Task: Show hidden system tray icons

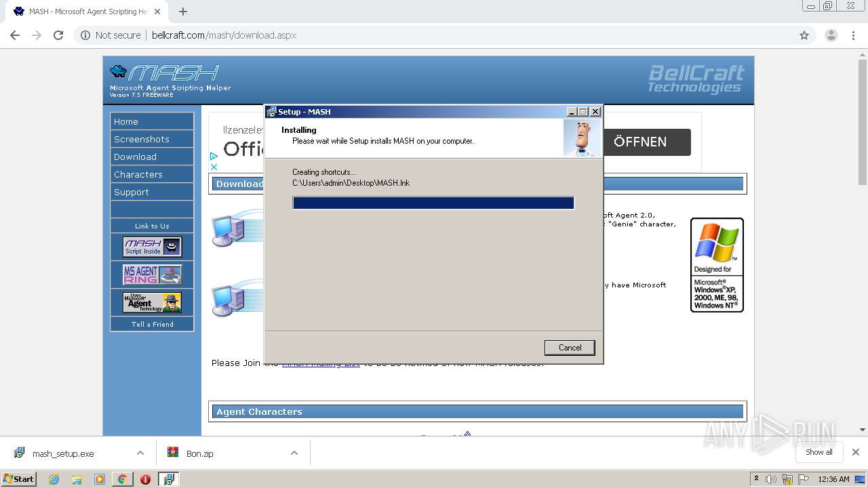Action: tap(756, 479)
